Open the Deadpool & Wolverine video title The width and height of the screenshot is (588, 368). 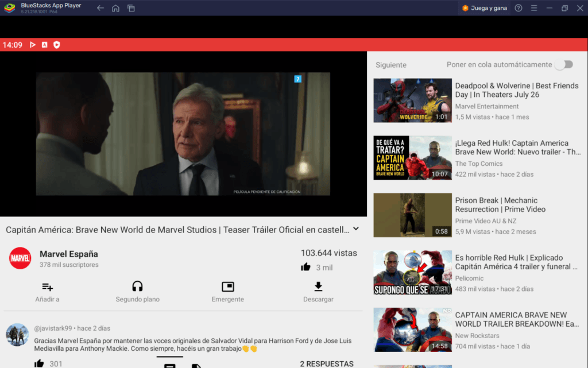(x=517, y=90)
